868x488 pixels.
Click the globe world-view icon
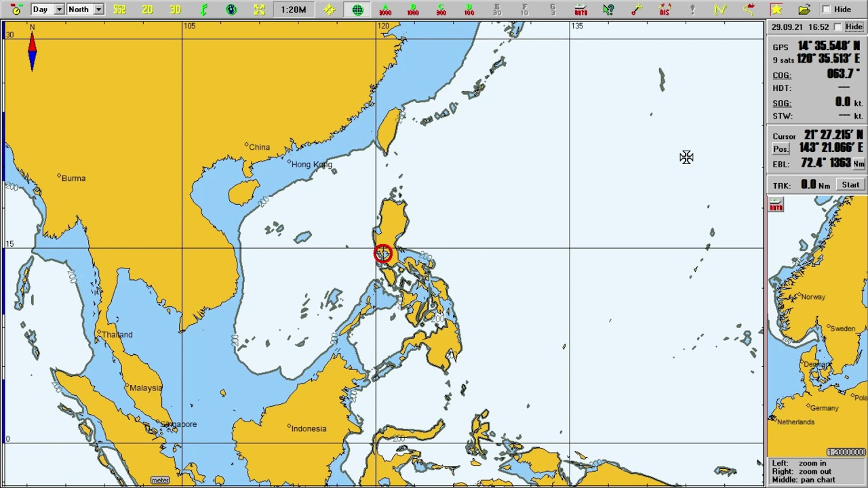point(231,9)
